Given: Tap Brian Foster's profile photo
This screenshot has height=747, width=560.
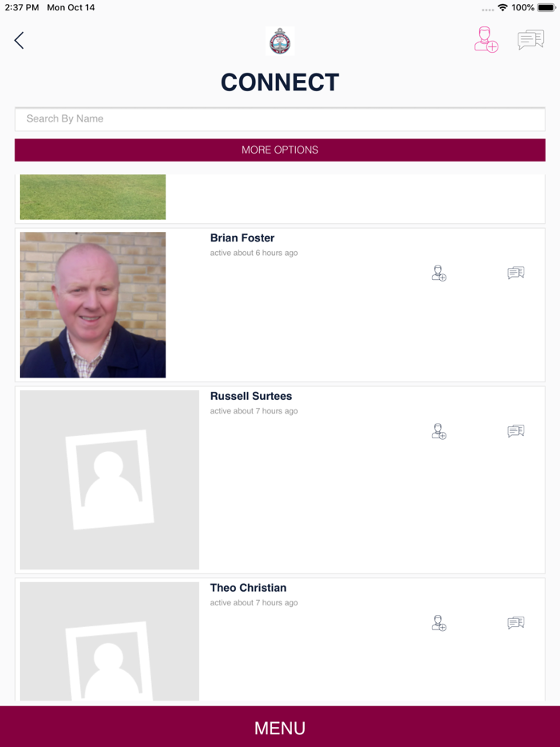Looking at the screenshot, I should click(x=93, y=305).
